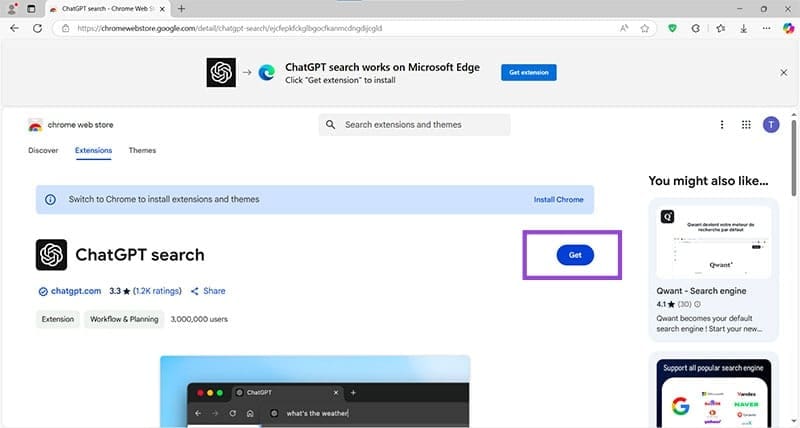
Task: Open the tab actions menu icon
Action: click(x=31, y=9)
